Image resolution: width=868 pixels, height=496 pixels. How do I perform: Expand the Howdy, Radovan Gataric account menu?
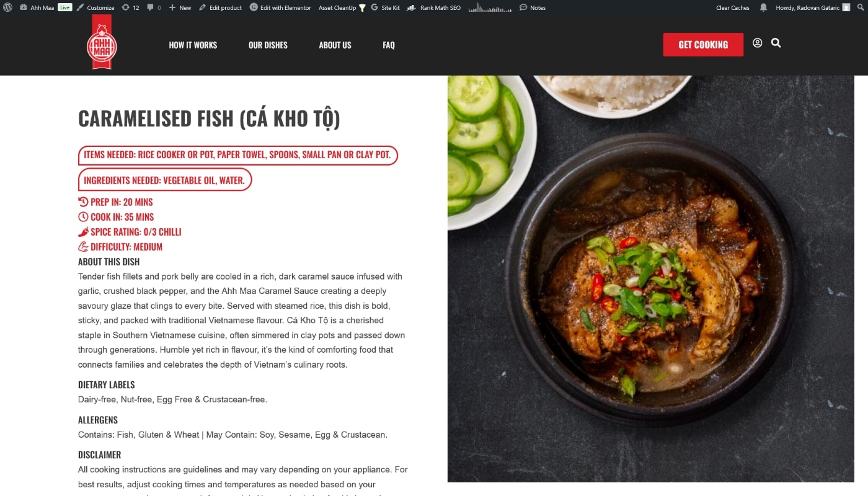pos(813,7)
